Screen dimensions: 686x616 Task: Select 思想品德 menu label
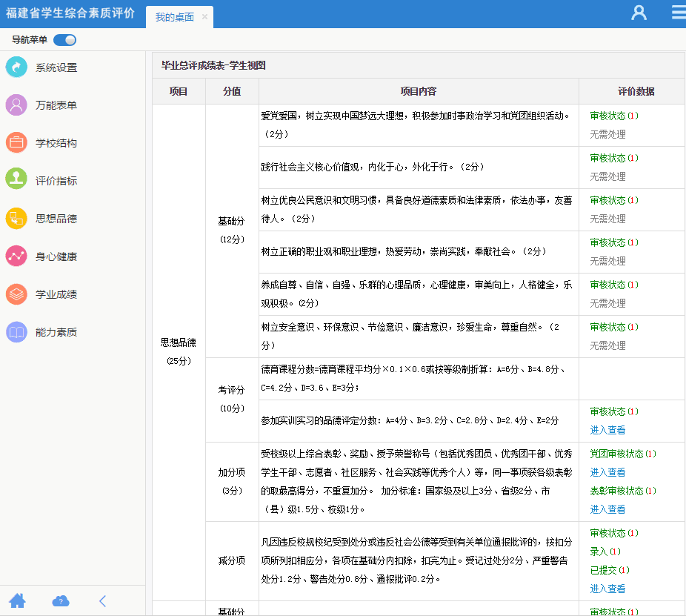(56, 219)
